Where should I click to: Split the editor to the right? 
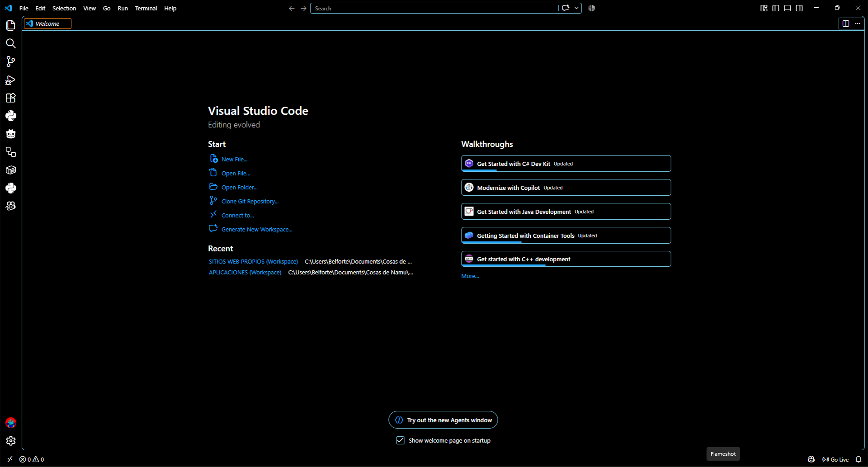click(x=846, y=24)
